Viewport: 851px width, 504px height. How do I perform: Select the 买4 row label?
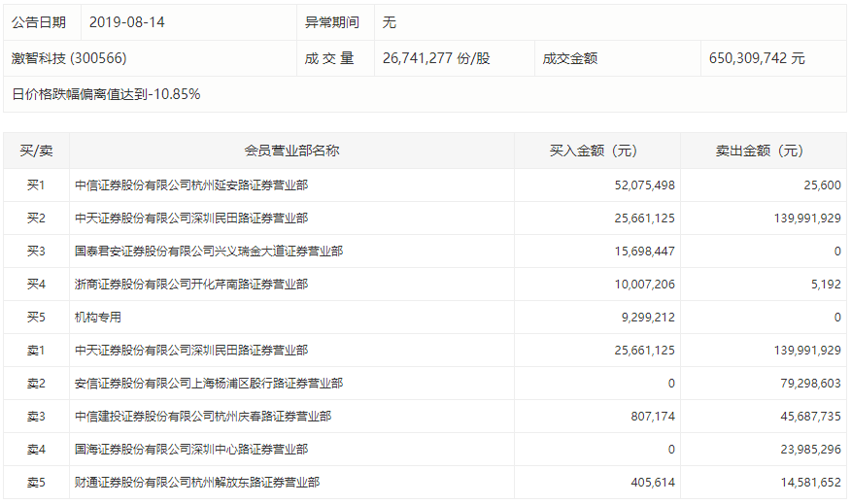click(36, 285)
